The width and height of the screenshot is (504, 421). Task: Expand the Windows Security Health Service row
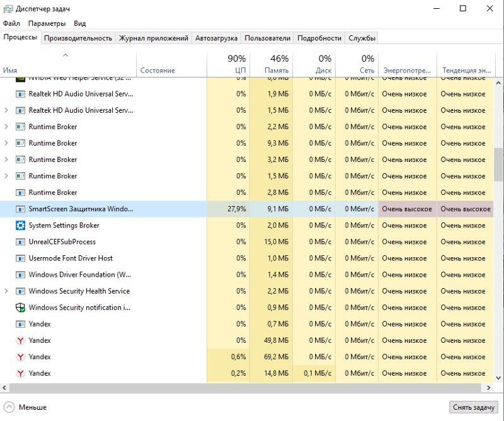(6, 291)
